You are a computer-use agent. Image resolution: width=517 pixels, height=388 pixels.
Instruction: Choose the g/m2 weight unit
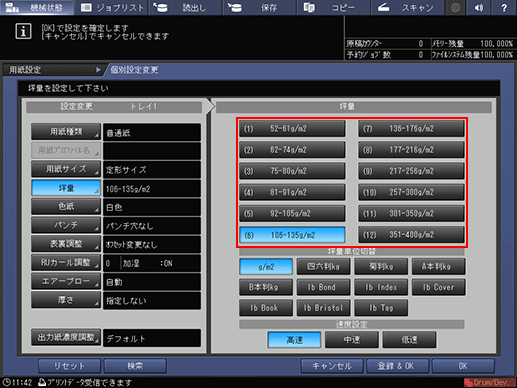pos(266,267)
